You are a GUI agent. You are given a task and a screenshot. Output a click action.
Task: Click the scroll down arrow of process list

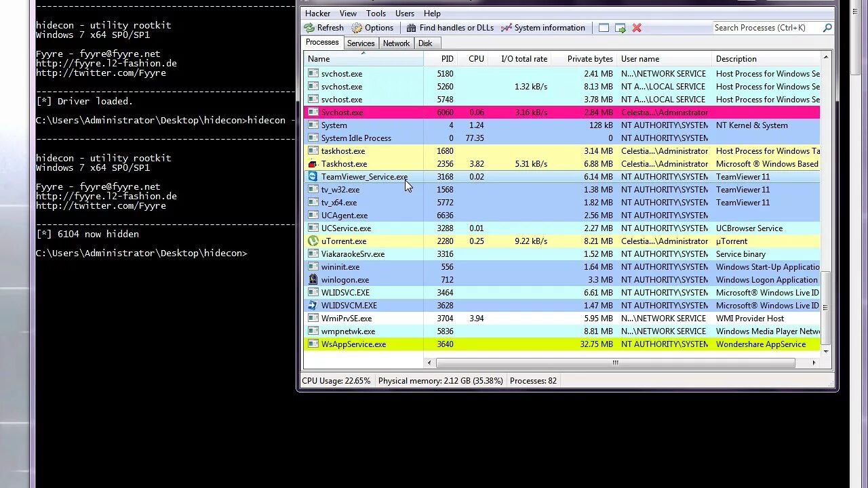(826, 351)
